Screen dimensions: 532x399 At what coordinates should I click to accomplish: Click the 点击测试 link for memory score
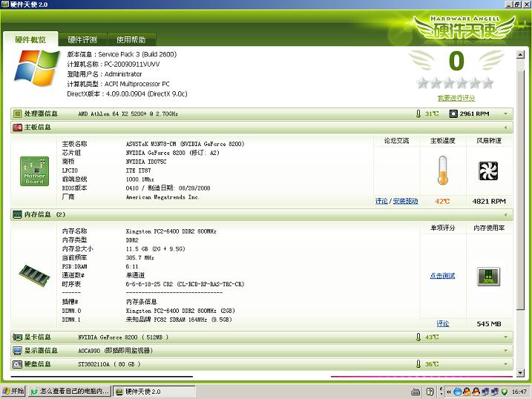tap(442, 276)
